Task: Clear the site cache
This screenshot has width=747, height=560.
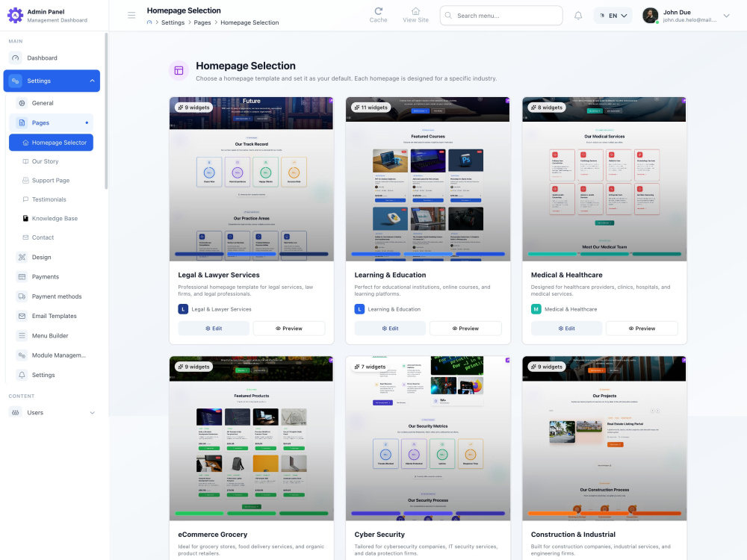Action: click(x=378, y=15)
